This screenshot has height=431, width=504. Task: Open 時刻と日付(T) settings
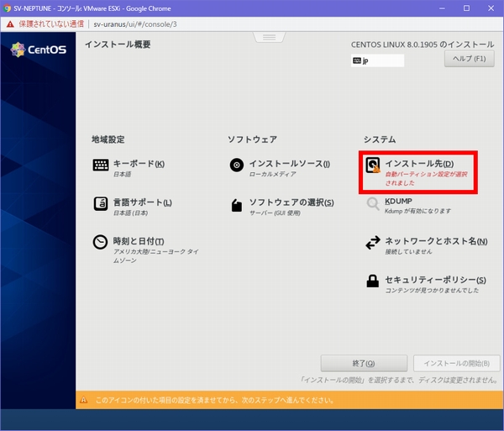[139, 241]
